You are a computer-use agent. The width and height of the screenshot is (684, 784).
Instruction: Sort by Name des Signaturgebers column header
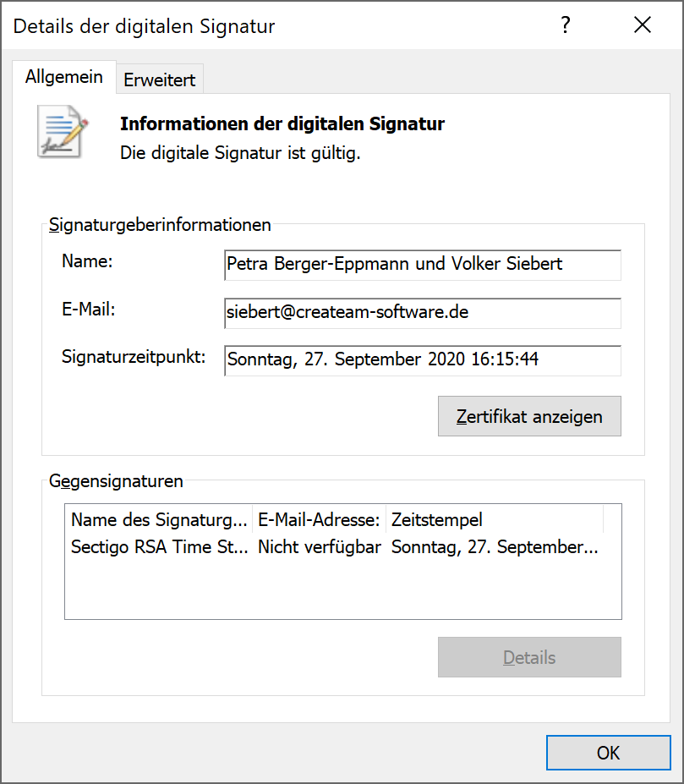point(159,519)
